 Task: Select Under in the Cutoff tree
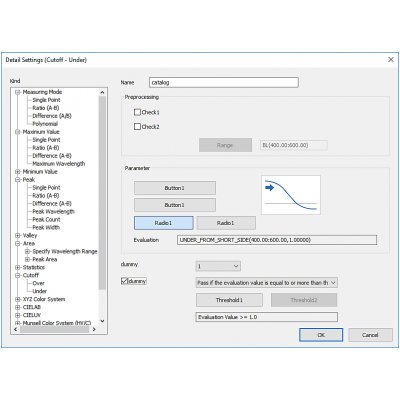(x=39, y=291)
